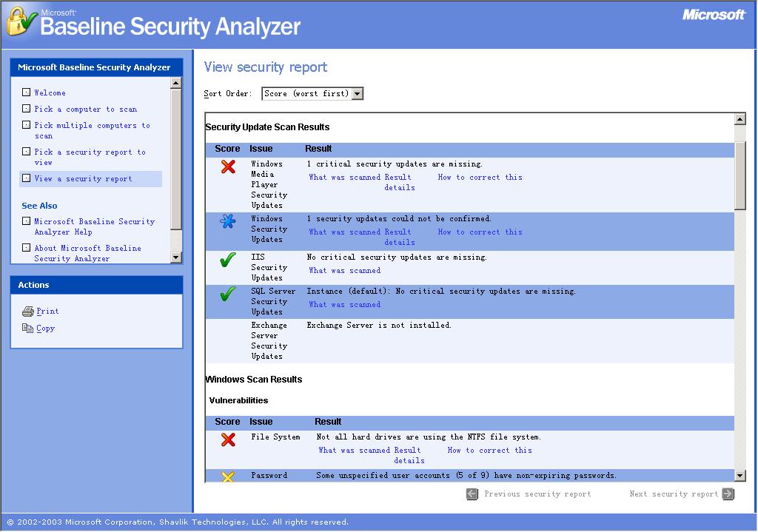Click 'Exchange Server is not installed.' text

tap(379, 325)
